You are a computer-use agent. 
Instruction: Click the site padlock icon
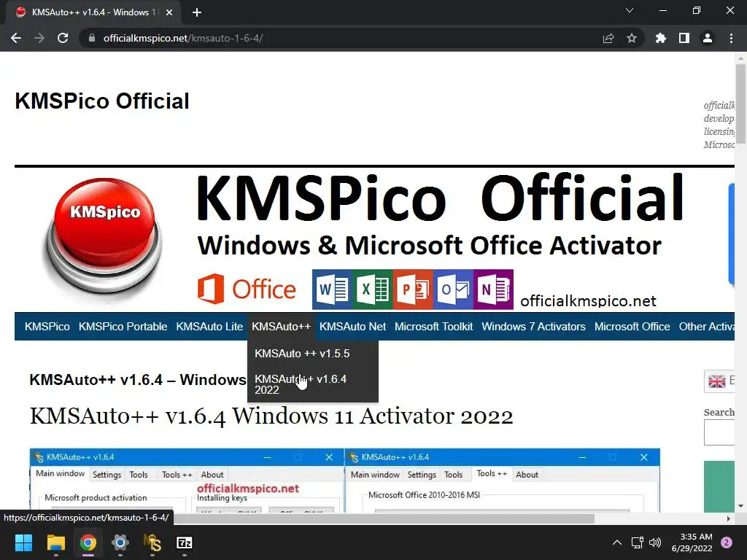pyautogui.click(x=92, y=38)
